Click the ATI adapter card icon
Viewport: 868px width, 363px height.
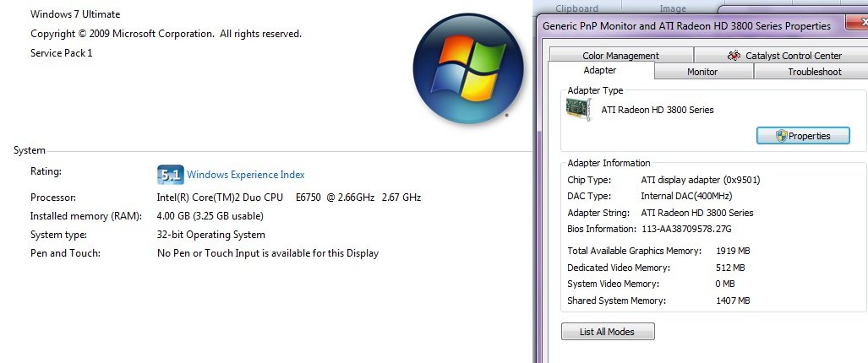(579, 109)
